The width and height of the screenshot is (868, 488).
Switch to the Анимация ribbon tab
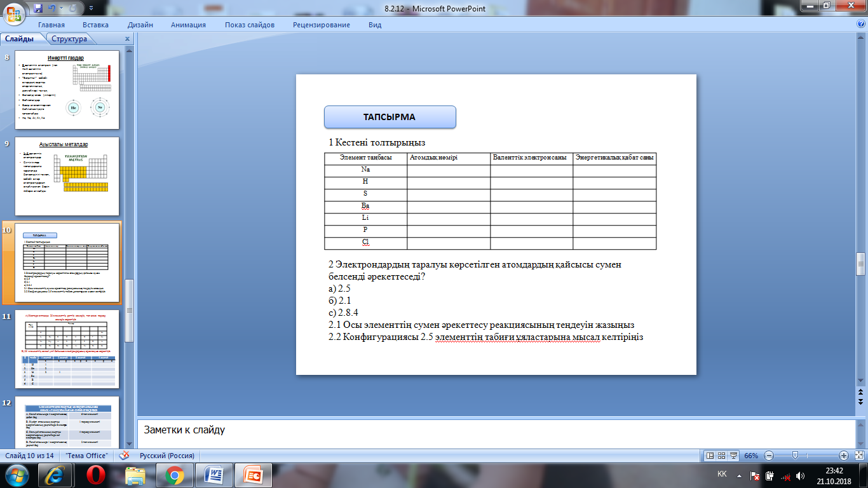point(188,25)
